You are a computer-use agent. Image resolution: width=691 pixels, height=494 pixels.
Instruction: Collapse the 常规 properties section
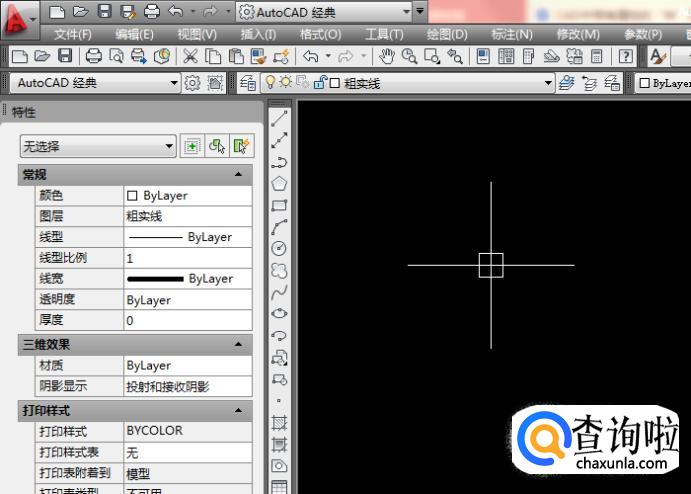click(x=238, y=175)
